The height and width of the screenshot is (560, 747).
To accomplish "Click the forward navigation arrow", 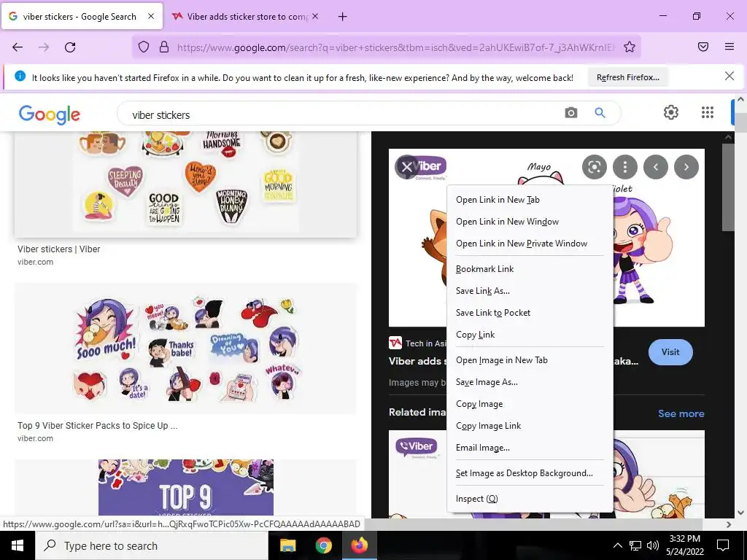I will point(44,47).
